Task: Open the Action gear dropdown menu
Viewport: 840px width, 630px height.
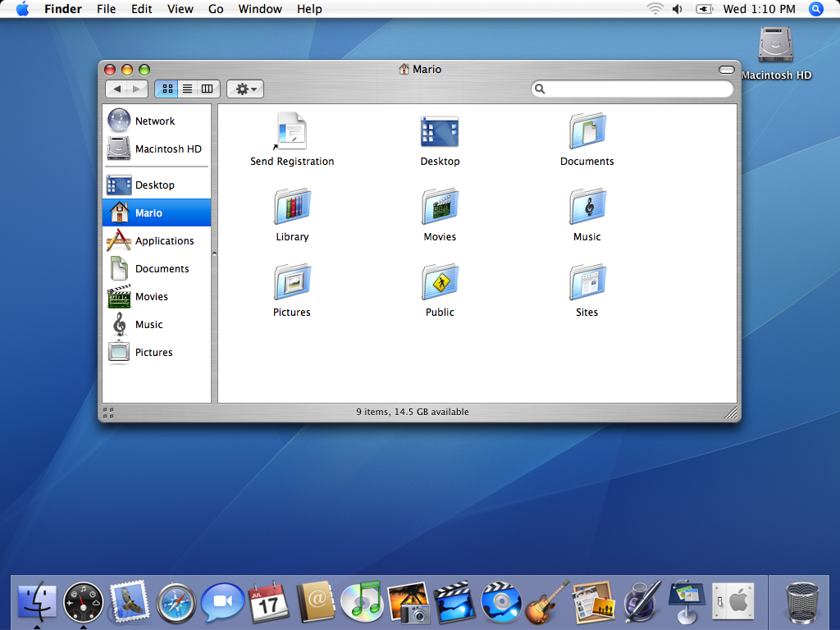Action: point(245,89)
